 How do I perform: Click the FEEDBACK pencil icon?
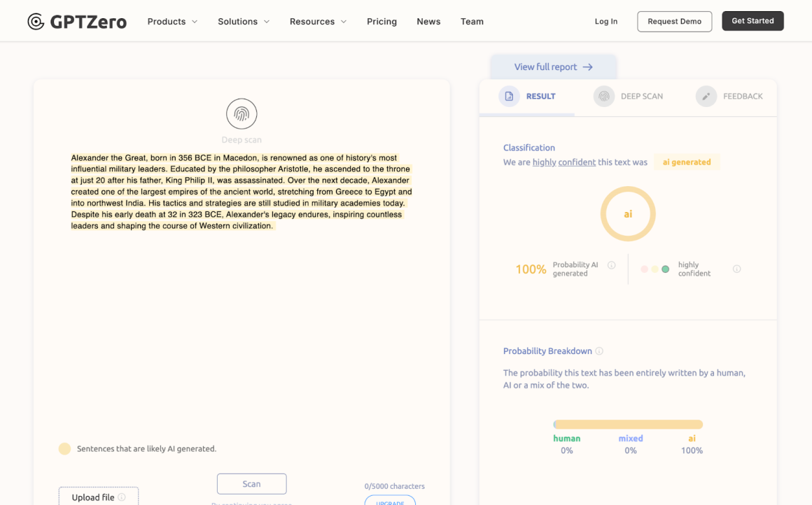pyautogui.click(x=706, y=96)
